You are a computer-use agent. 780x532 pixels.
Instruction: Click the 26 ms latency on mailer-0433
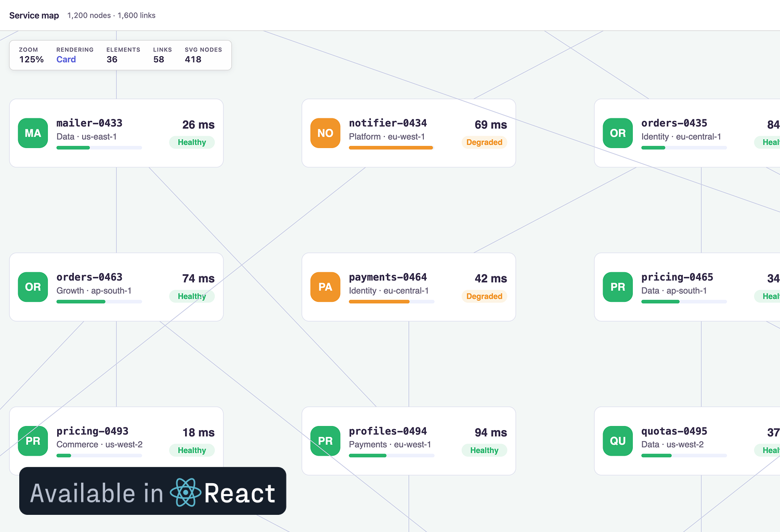pos(199,125)
